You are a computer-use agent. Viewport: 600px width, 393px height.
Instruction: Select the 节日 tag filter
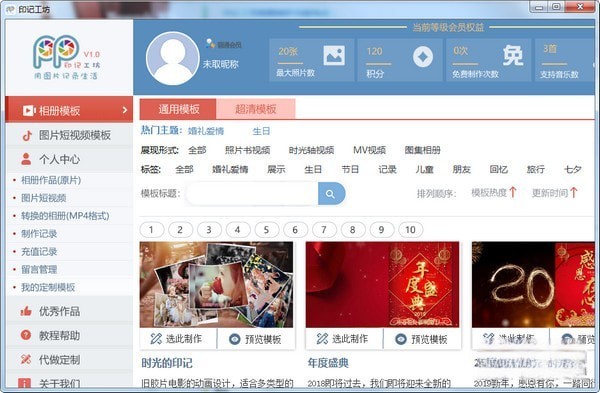[350, 169]
